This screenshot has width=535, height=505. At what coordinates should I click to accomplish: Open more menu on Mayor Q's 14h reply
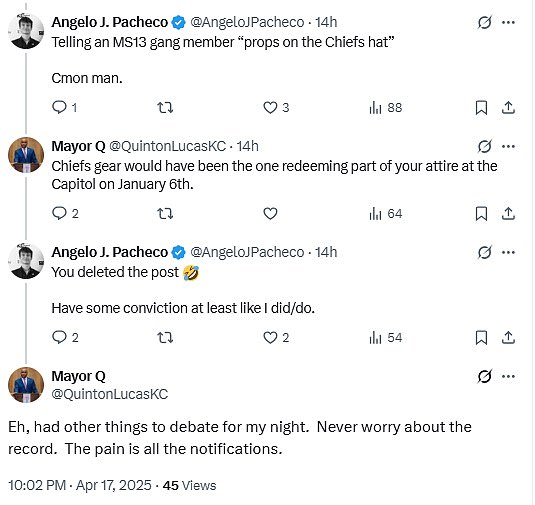pyautogui.click(x=508, y=147)
